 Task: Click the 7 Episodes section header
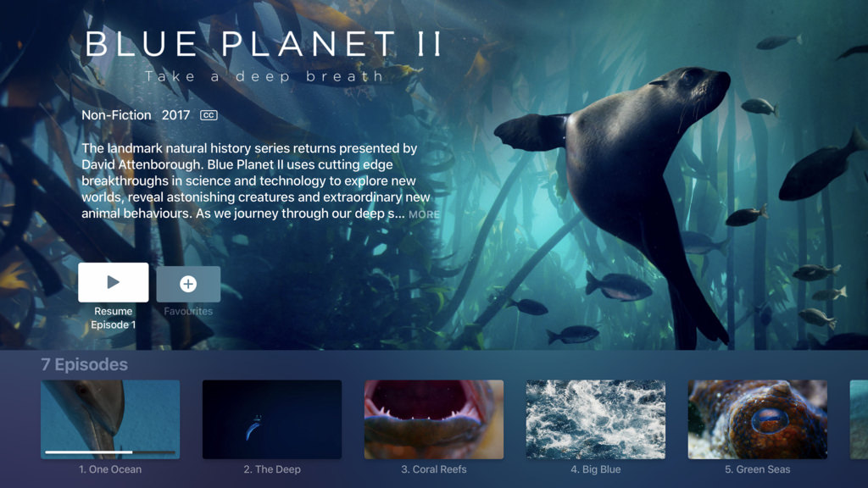(x=84, y=364)
